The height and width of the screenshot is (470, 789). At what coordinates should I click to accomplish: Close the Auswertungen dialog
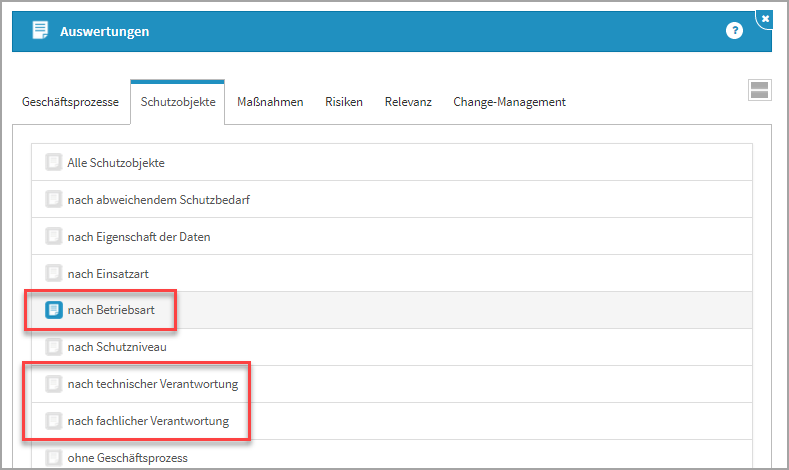(765, 18)
